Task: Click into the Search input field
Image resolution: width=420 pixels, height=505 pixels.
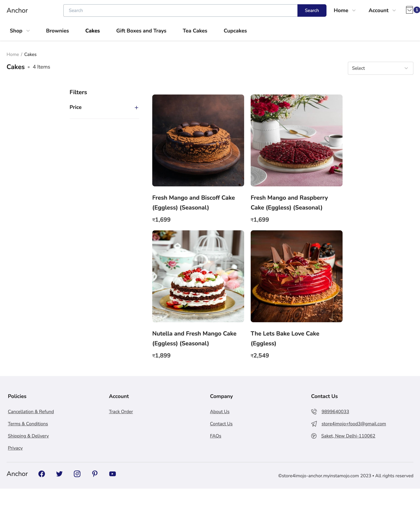Action: click(180, 10)
